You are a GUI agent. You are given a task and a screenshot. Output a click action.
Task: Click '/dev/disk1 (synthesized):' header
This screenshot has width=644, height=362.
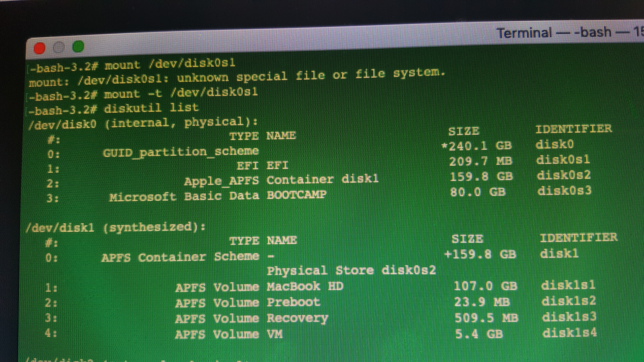(116, 227)
